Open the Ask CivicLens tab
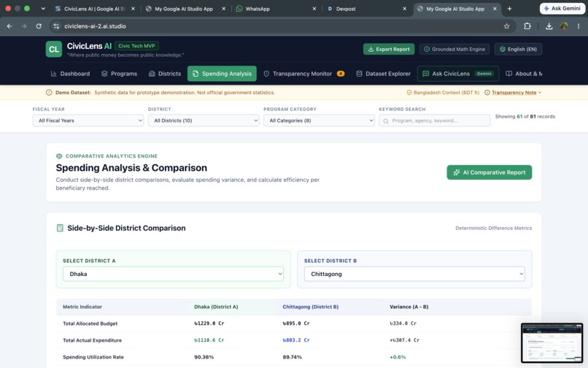This screenshot has width=588, height=368. click(458, 74)
